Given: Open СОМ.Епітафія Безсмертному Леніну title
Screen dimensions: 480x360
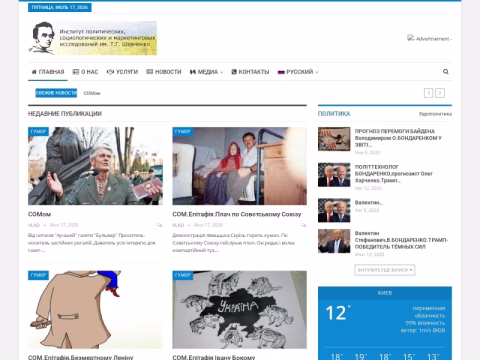Looking at the screenshot, I should pyautogui.click(x=80, y=357).
